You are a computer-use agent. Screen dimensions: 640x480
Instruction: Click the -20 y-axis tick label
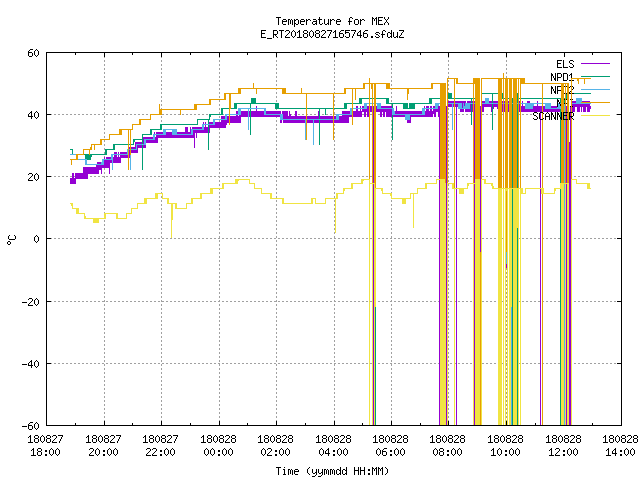coord(31,302)
